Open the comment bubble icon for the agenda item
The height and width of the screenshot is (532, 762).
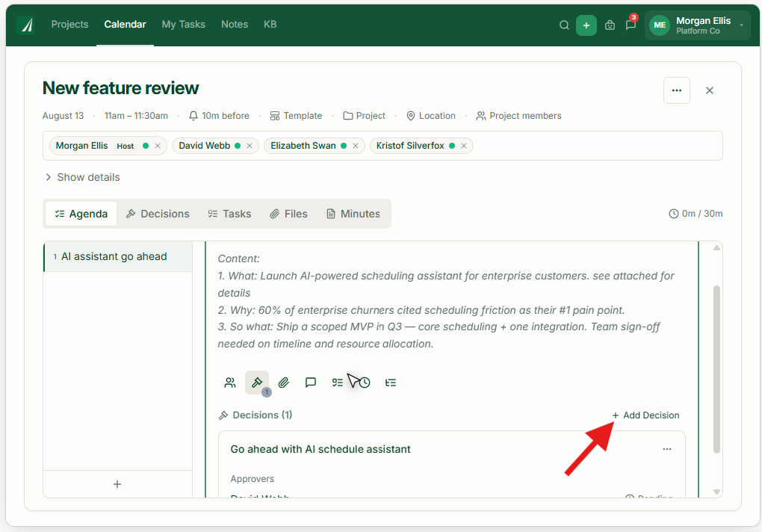[311, 383]
